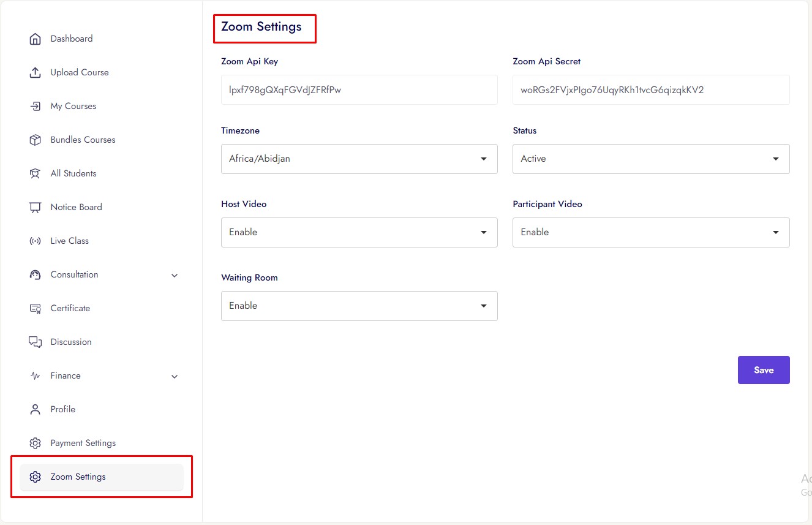Click the Payment Settings gear icon
Viewport: 812px width, 525px height.
pos(35,444)
